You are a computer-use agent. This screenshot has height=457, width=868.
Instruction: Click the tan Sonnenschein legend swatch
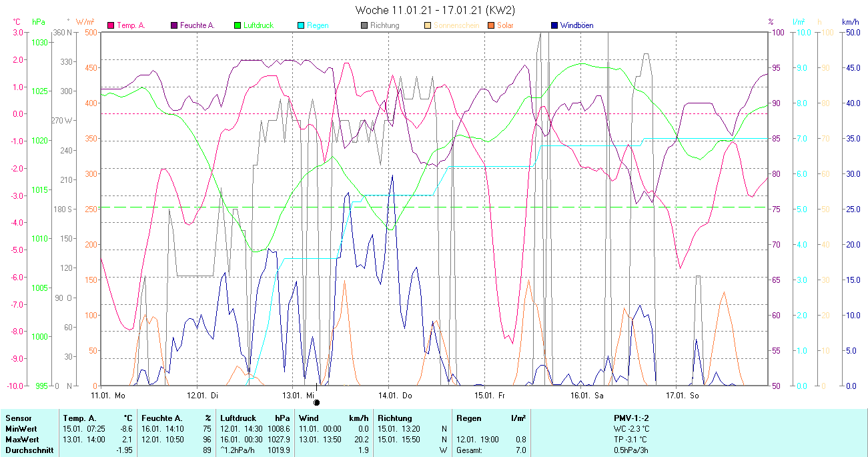point(428,25)
